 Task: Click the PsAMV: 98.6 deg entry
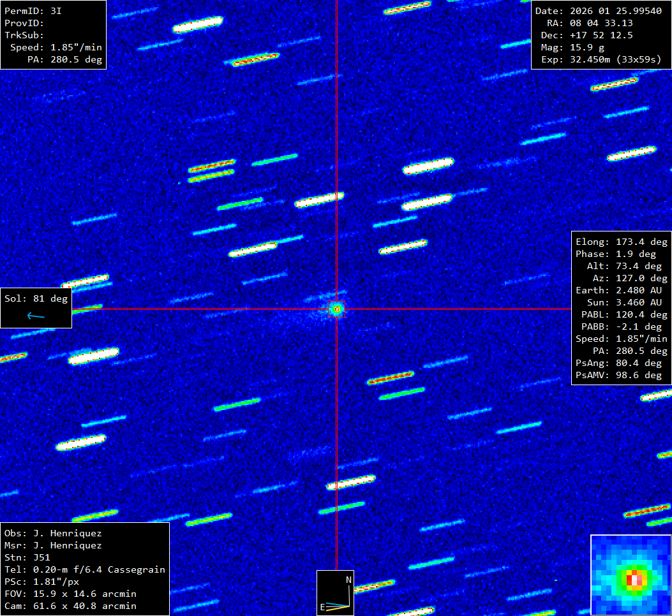pos(621,375)
